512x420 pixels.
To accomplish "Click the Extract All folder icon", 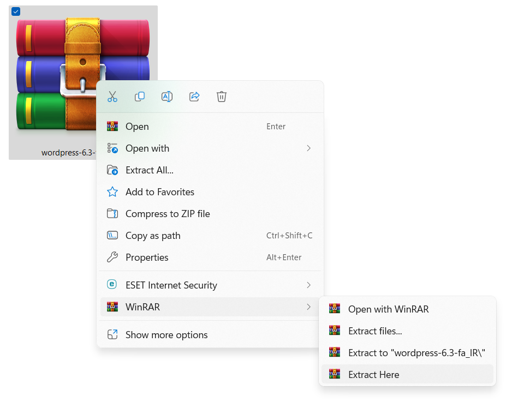I will pos(112,170).
